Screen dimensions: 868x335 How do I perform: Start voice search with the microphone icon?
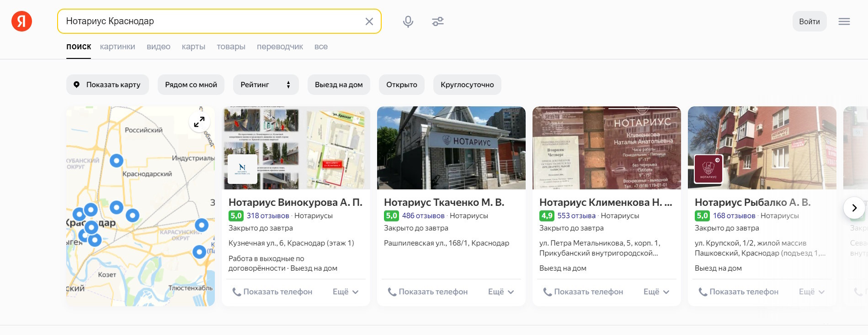(x=408, y=21)
